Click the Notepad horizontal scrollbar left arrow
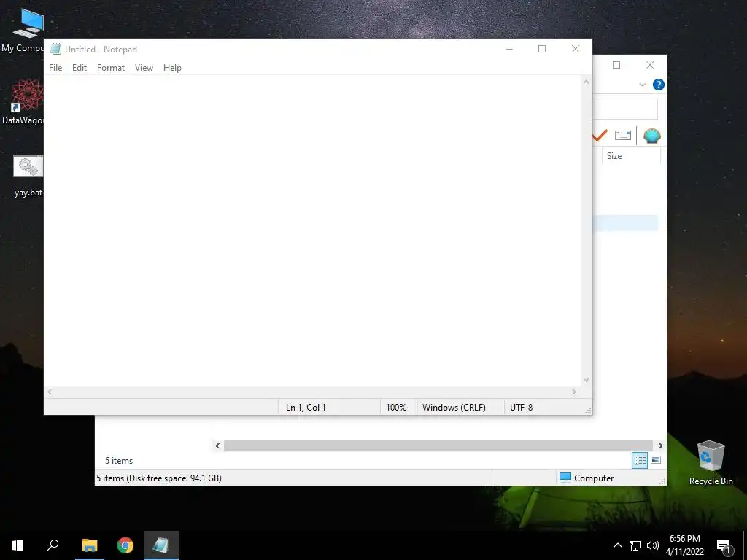 click(50, 392)
